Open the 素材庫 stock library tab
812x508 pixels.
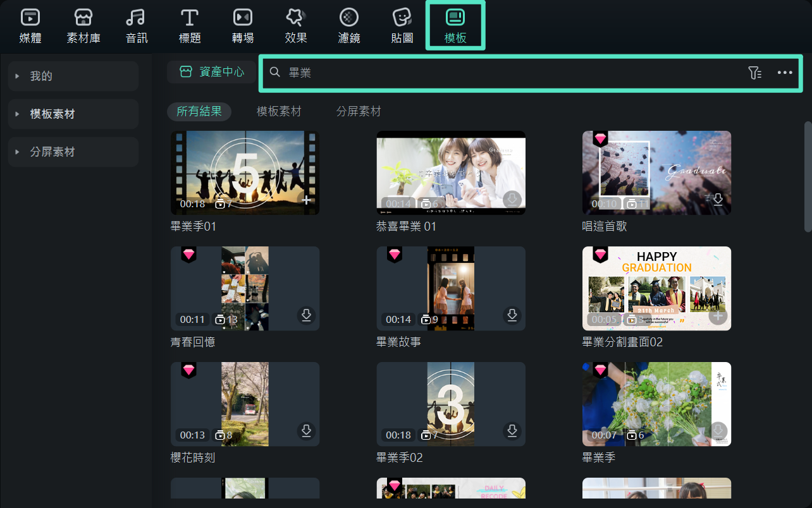(83, 27)
